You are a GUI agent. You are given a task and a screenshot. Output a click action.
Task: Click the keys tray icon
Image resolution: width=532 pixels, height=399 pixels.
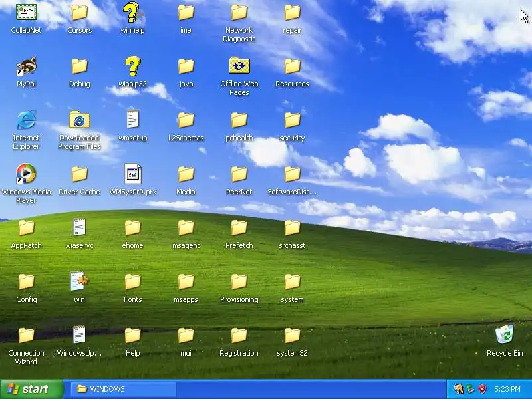pos(459,389)
